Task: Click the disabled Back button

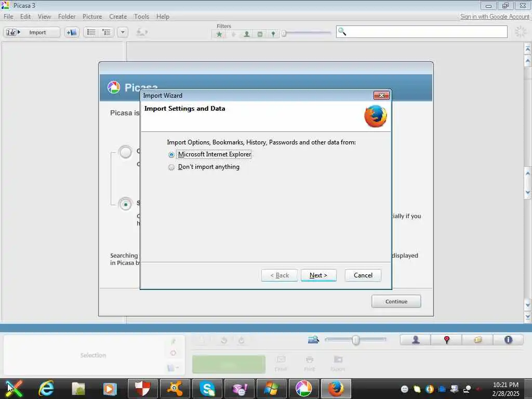Action: [x=279, y=275]
